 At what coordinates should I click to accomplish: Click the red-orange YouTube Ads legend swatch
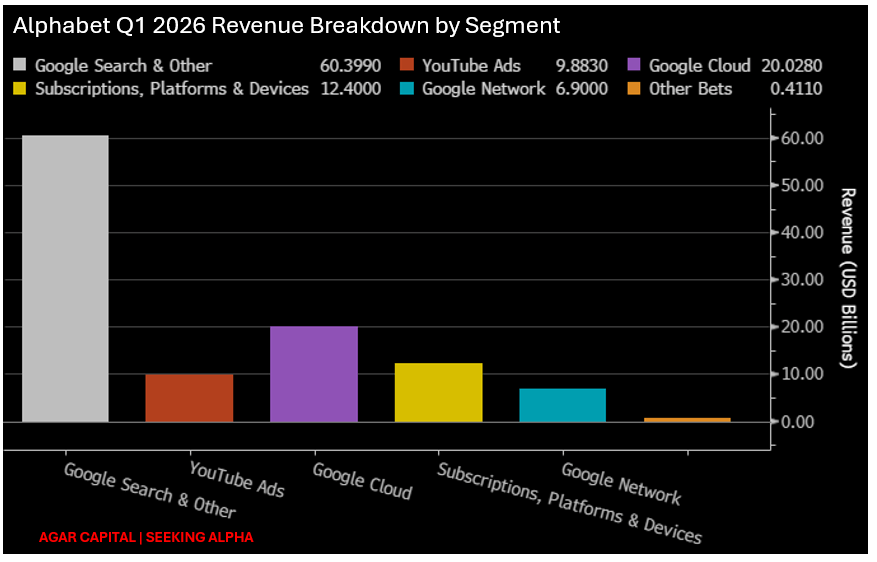click(407, 64)
